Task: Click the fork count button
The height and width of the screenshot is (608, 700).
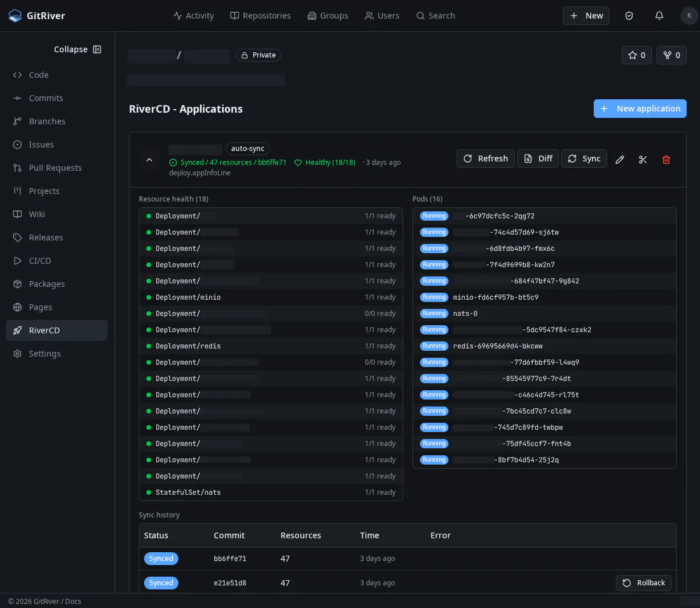Action: [672, 55]
